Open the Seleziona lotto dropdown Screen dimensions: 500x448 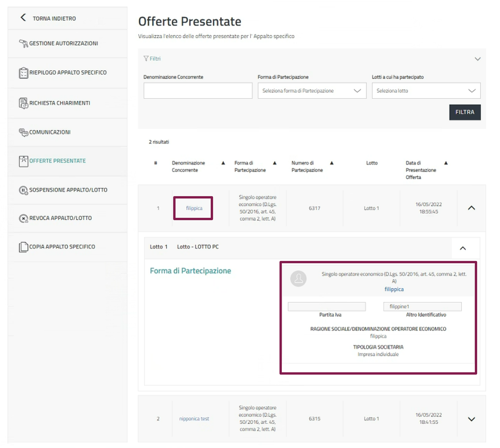tap(426, 91)
